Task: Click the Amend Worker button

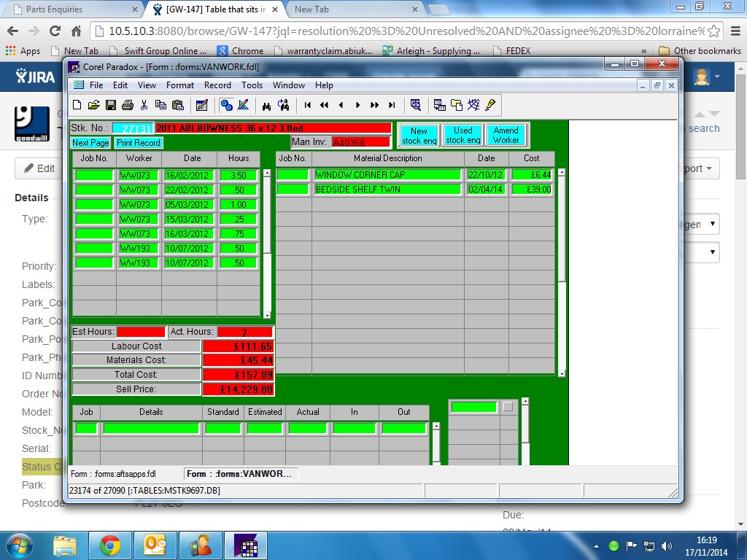Action: (x=506, y=135)
